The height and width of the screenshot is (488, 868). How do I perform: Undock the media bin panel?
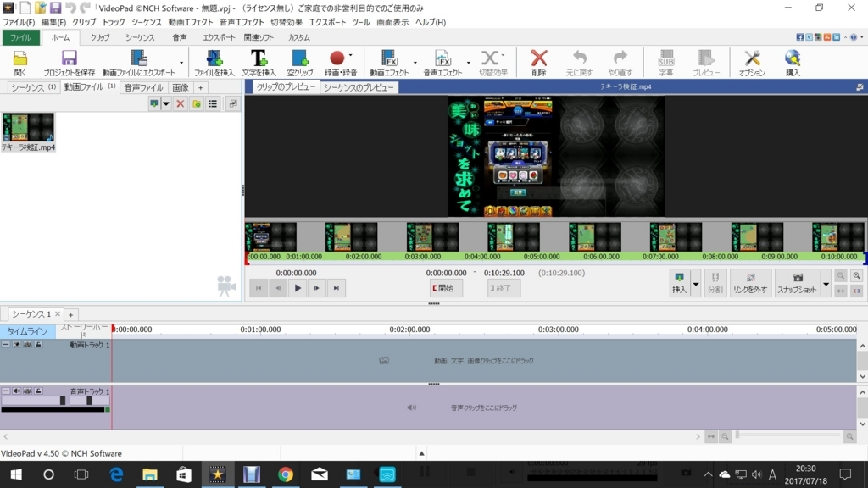(x=233, y=103)
